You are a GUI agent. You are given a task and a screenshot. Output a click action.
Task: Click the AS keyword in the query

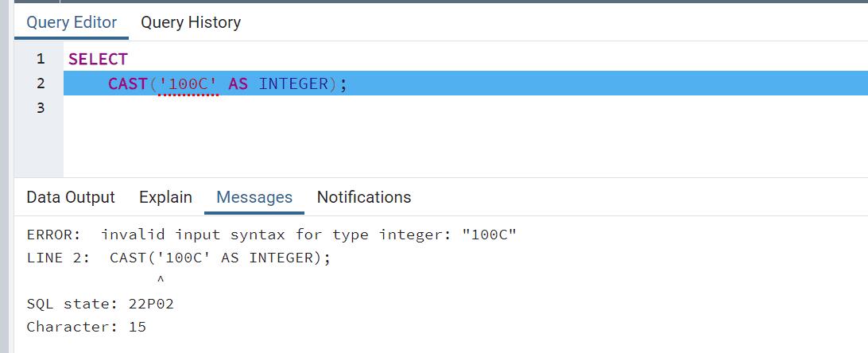[238, 83]
